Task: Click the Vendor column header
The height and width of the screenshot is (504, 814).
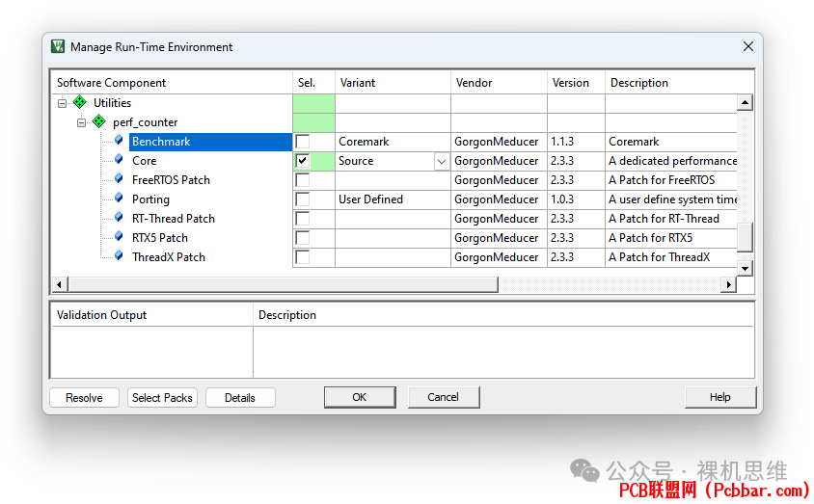Action: pos(499,83)
